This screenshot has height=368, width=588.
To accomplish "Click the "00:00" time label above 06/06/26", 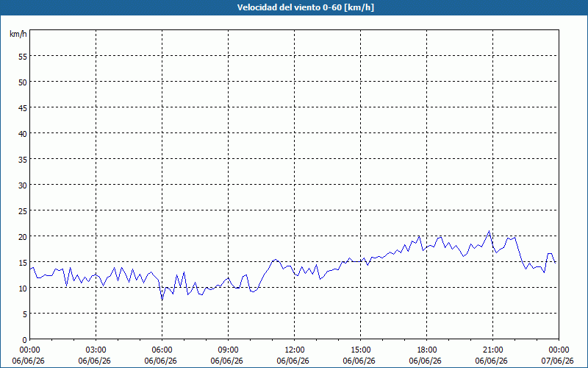I will pos(29,350).
